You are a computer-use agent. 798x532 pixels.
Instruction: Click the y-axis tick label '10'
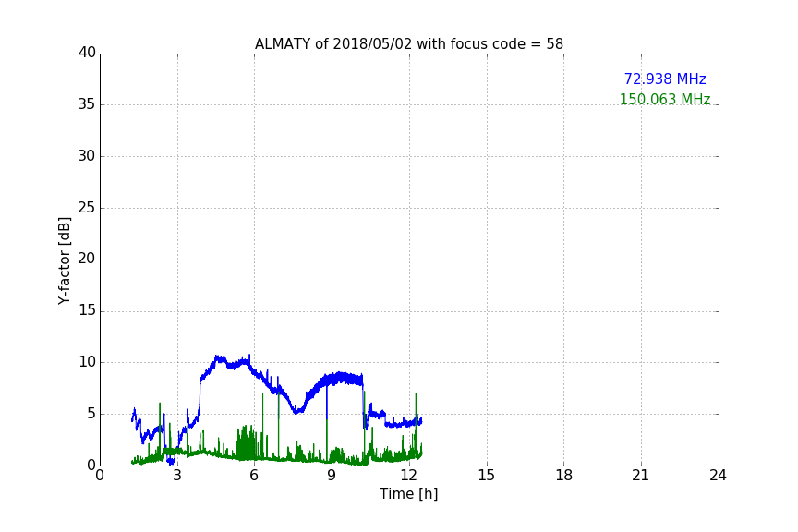click(x=87, y=362)
